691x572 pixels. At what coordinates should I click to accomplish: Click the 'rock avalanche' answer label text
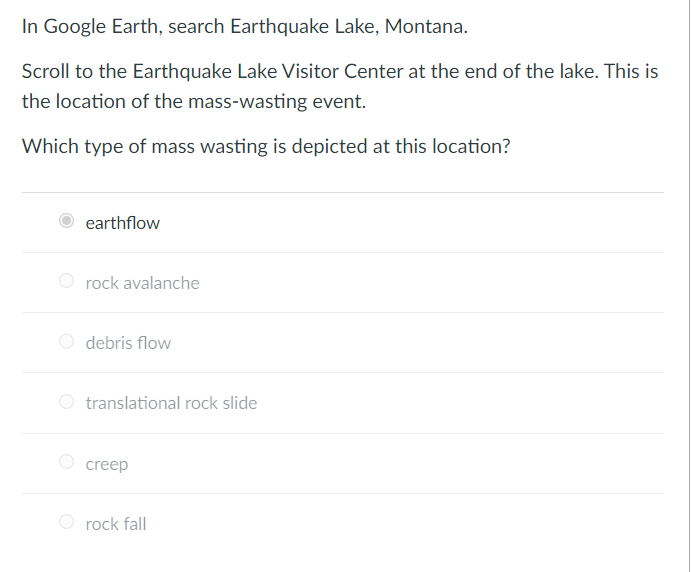[x=142, y=283]
